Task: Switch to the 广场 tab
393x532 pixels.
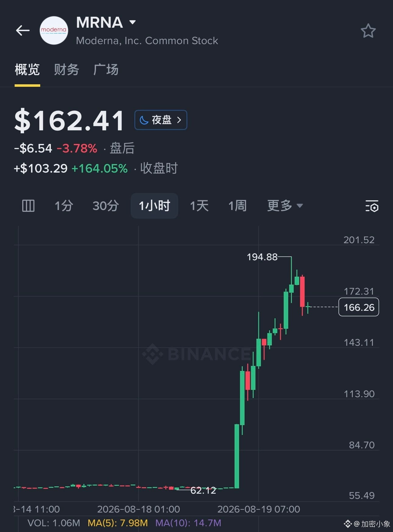Action: click(x=106, y=69)
